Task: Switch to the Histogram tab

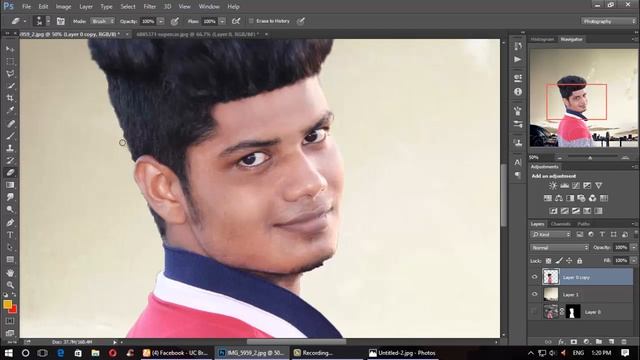Action: coord(542,40)
